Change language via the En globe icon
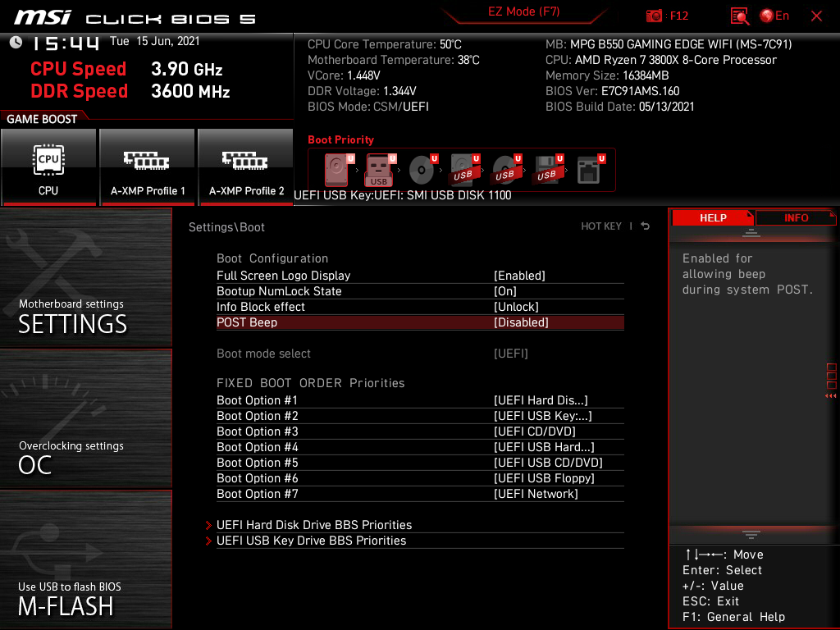The image size is (840, 630). (x=774, y=16)
